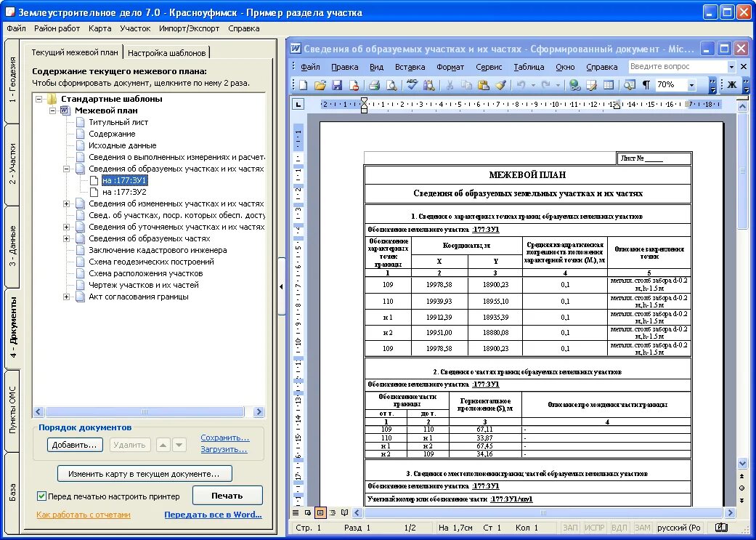Open the Участок menu in main window
This screenshot has height=540, width=756.
[x=135, y=28]
